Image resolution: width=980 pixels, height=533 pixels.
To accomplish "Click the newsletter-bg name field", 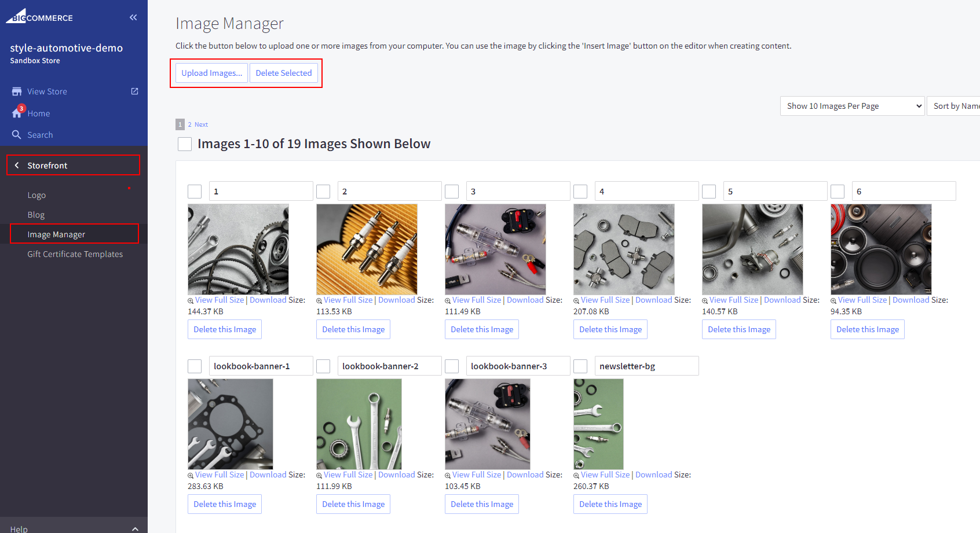I will tap(646, 366).
